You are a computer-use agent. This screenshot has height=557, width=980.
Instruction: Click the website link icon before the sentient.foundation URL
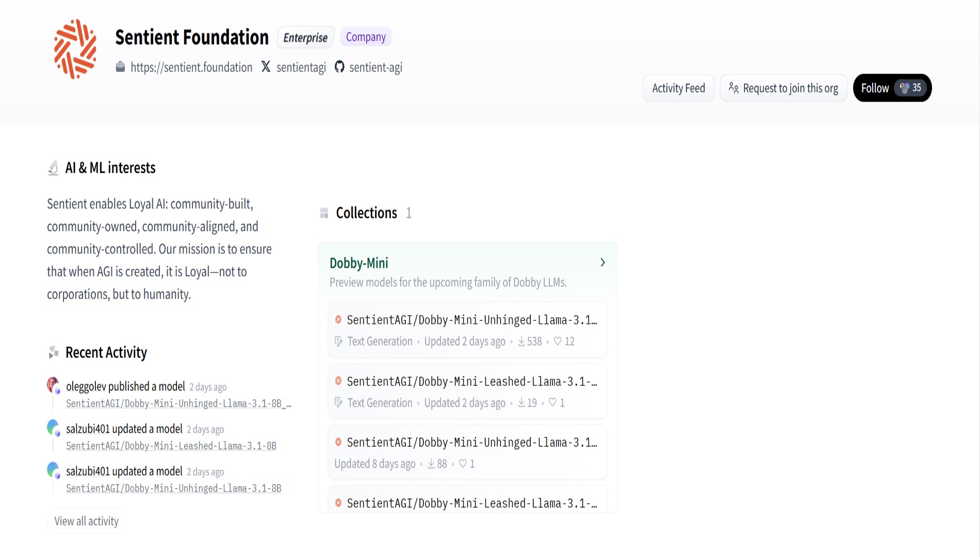click(x=120, y=67)
